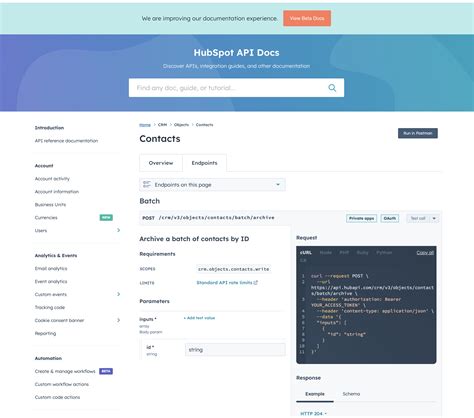474x418 pixels.
Task: Go to Home in the breadcrumb
Action: click(145, 125)
